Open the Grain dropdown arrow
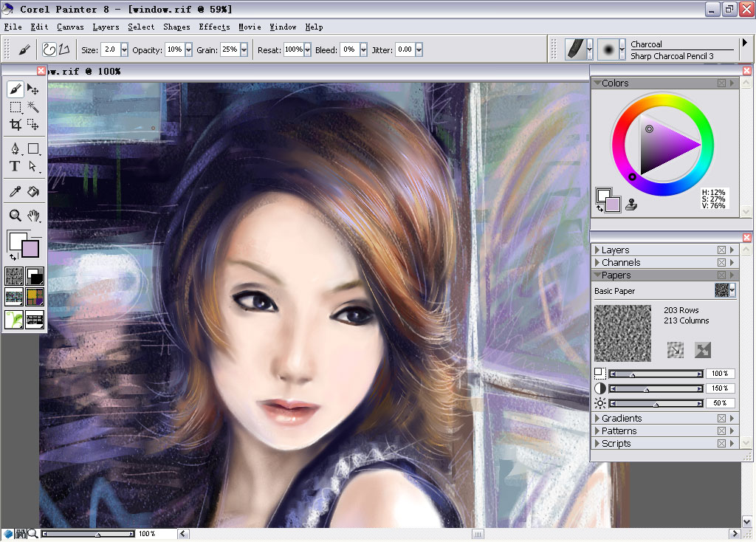The image size is (756, 542). [x=244, y=49]
